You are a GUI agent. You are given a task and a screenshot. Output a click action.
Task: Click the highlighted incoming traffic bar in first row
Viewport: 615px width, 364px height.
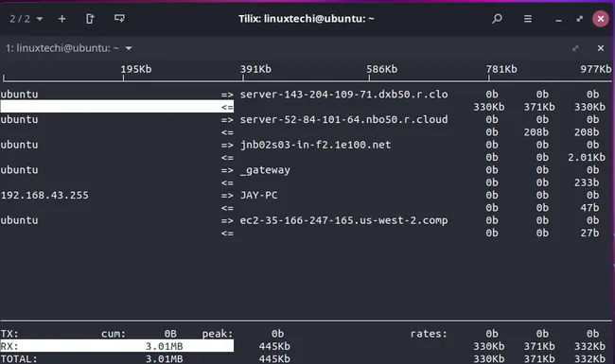coord(117,107)
